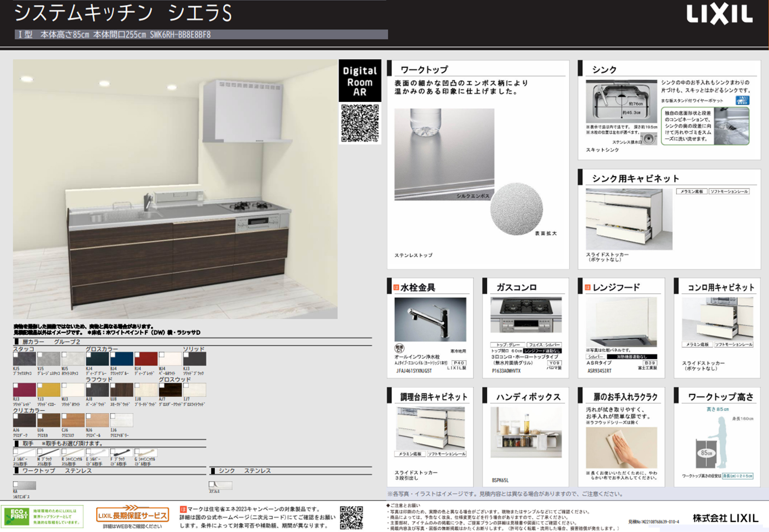
Task: Click the シンク用キャビネット drawer photo
Action: (629, 219)
